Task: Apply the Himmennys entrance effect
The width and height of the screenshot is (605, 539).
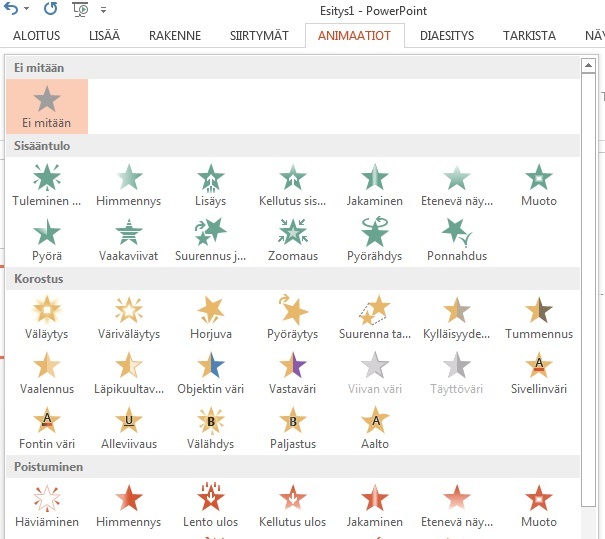Action: click(x=128, y=185)
